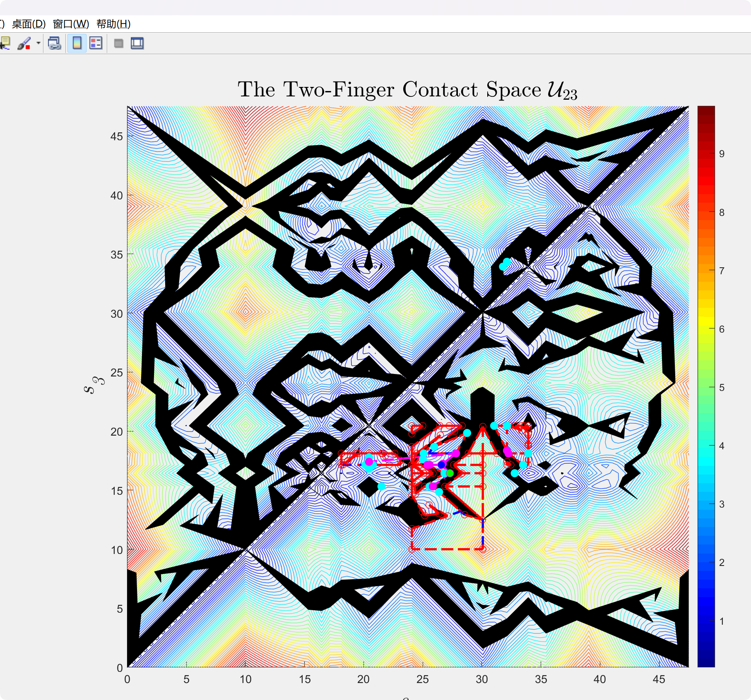
Task: Click the plot title Two-Finger Contact Space
Action: pos(407,90)
